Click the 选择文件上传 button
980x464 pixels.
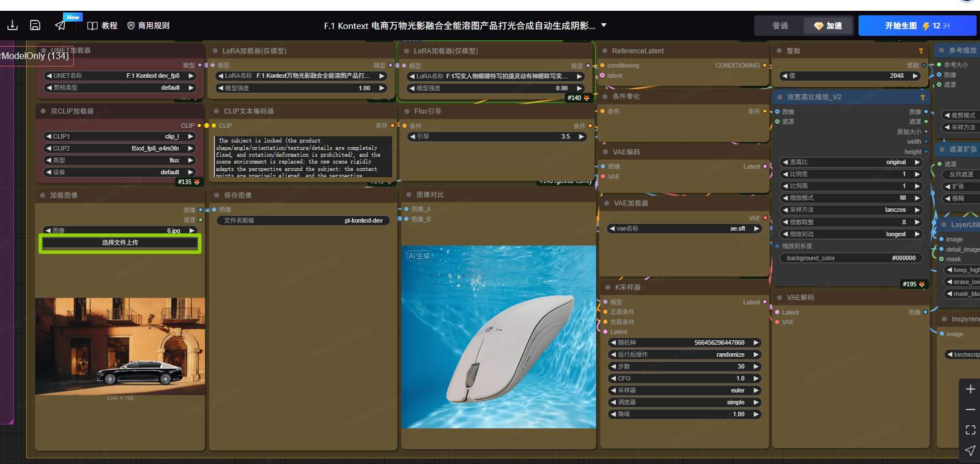[x=120, y=243]
